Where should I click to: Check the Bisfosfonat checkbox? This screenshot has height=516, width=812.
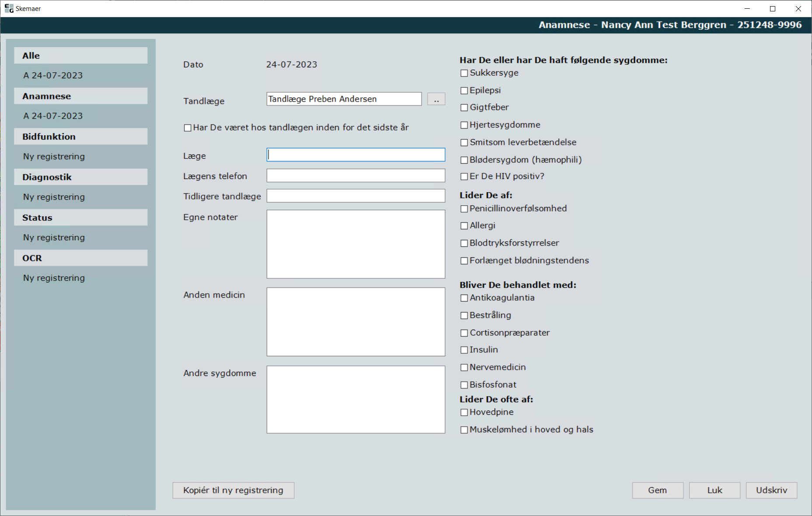tap(464, 385)
